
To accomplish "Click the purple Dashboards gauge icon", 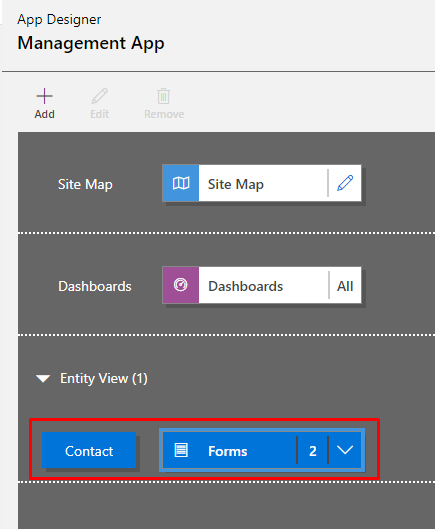I will click(x=181, y=285).
